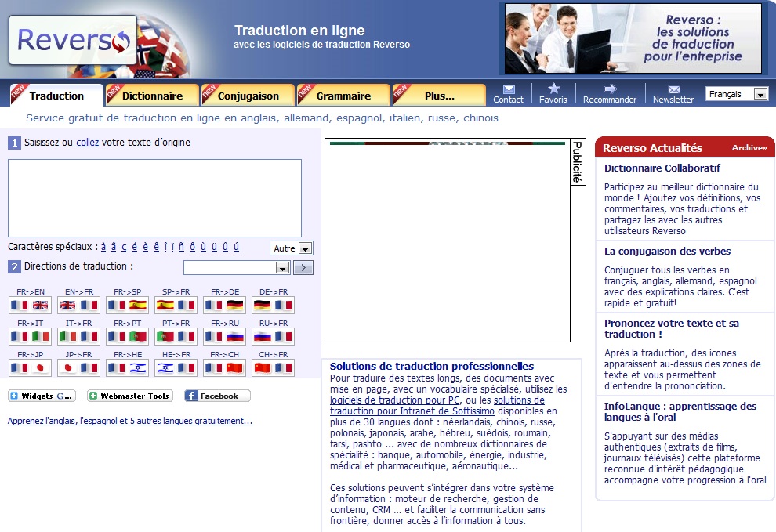Open the Newsletter envelope icon
The width and height of the screenshot is (776, 532).
click(x=673, y=89)
